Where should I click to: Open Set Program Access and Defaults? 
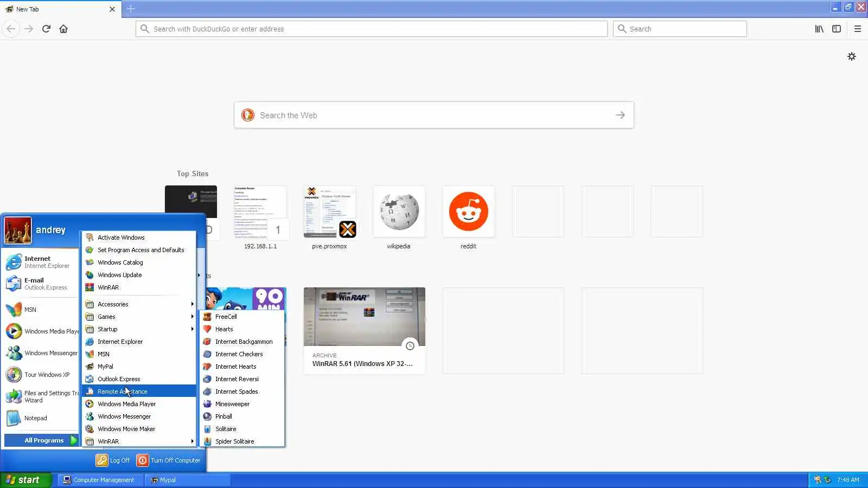click(x=139, y=250)
